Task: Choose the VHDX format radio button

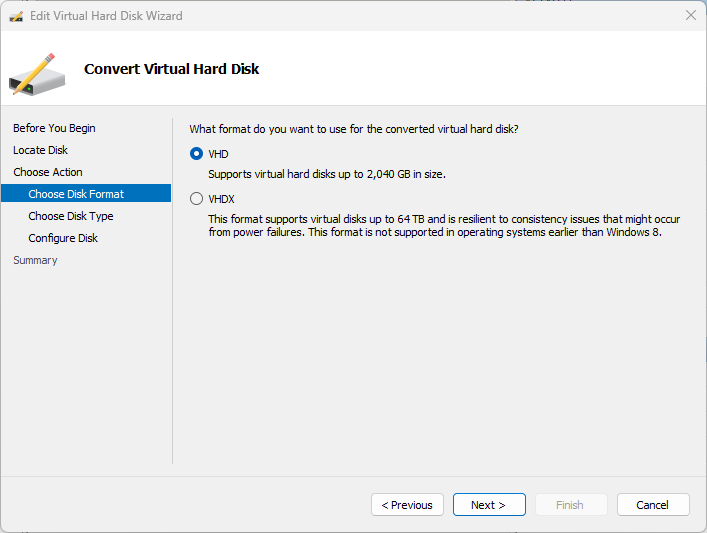Action: [196, 199]
